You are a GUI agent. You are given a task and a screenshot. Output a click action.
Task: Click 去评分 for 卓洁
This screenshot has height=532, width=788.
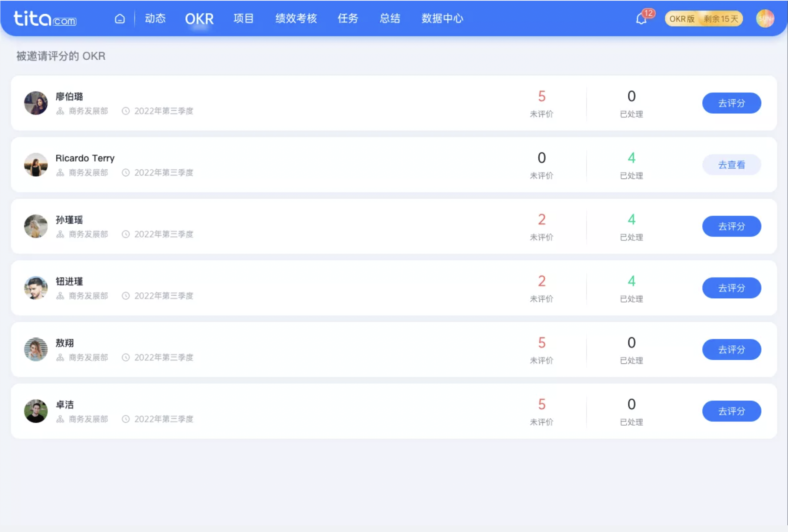click(x=732, y=411)
